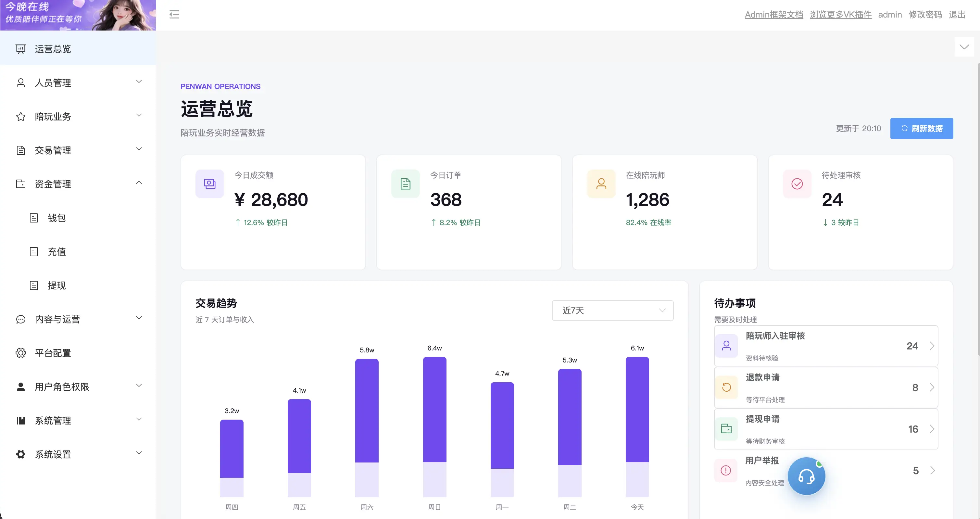The image size is (980, 519).
Task: Collapse the sidebar with the menu fold icon
Action: pos(174,15)
